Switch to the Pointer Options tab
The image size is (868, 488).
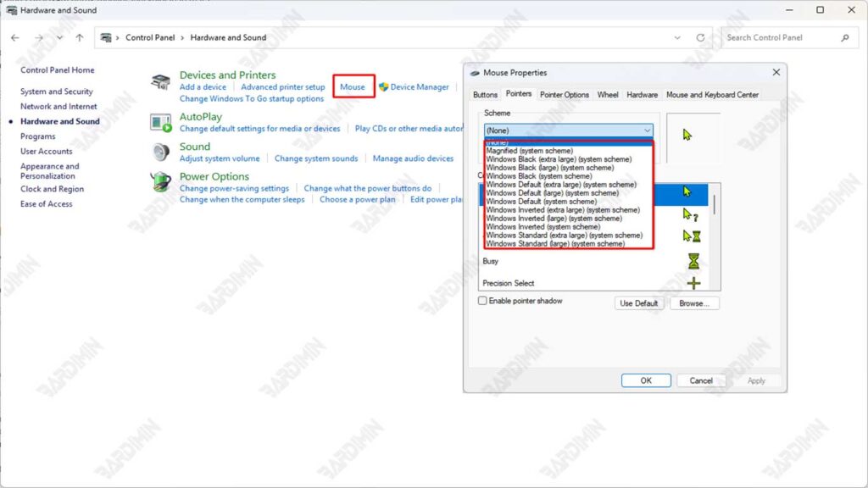[565, 95]
